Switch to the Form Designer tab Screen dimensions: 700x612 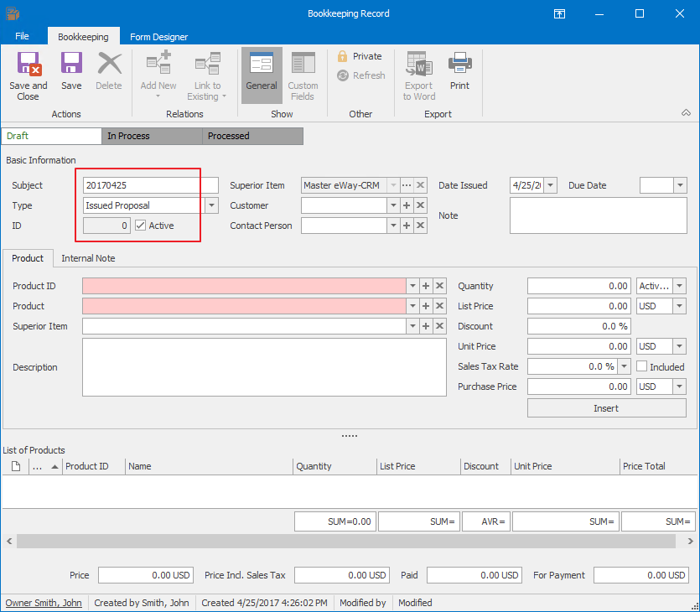158,37
